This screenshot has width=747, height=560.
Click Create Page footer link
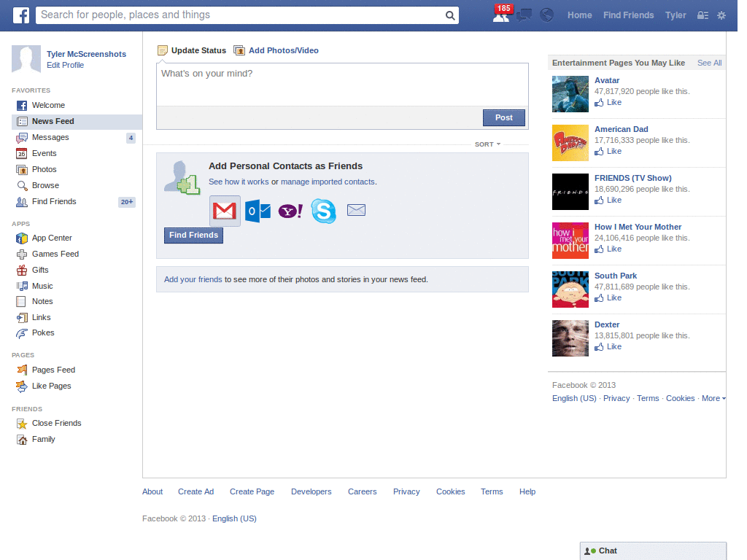(x=252, y=492)
